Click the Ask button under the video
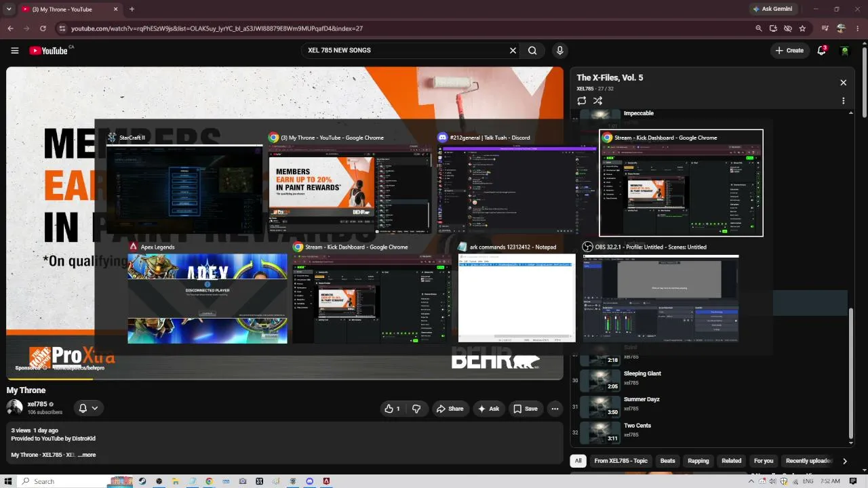The image size is (868, 488). (488, 409)
